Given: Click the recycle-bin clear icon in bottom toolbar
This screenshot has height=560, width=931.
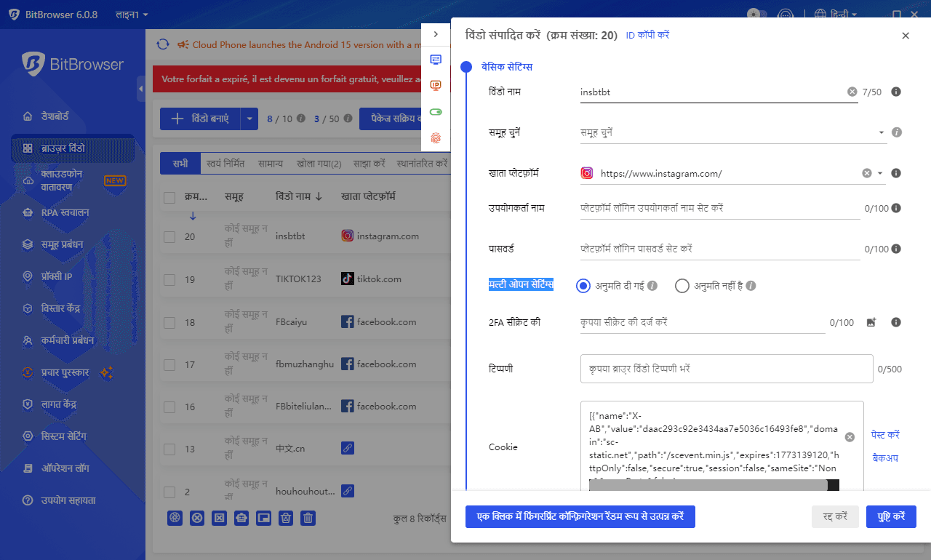Looking at the screenshot, I should pos(286,518).
